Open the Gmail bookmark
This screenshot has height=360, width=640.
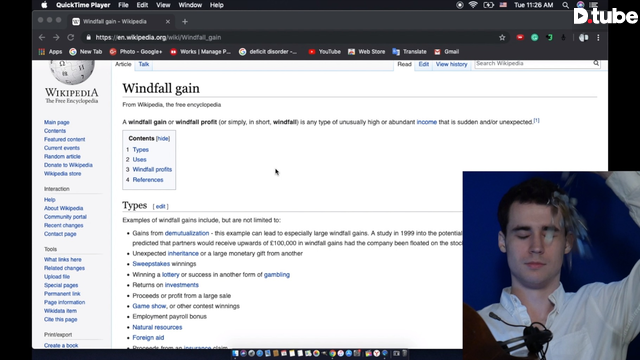click(x=447, y=52)
